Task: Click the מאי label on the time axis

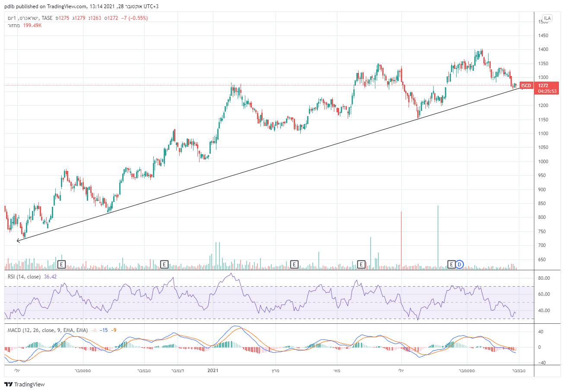Action: click(337, 370)
